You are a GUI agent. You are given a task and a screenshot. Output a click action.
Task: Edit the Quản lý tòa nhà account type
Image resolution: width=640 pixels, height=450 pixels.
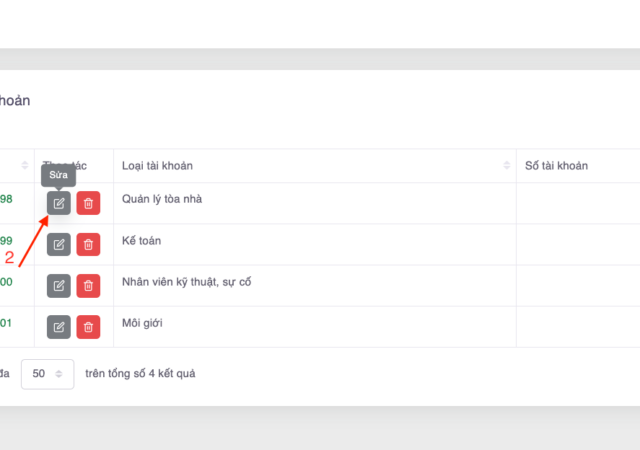[59, 204]
